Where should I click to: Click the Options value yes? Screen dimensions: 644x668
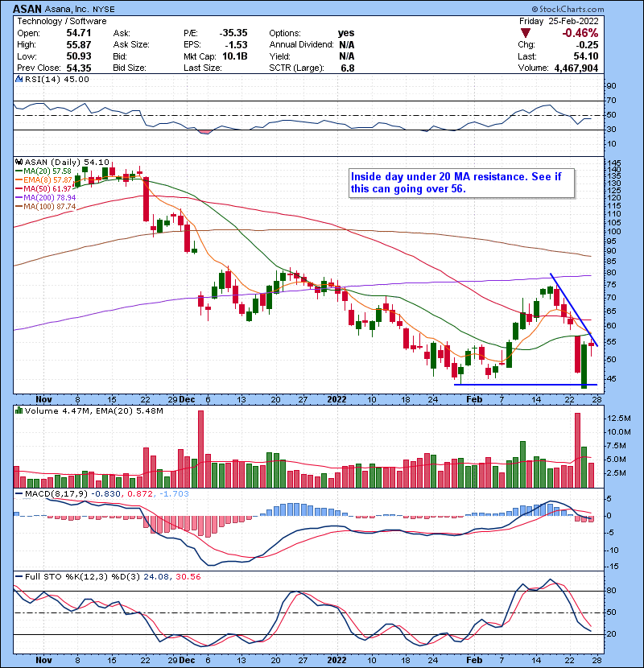pos(346,33)
